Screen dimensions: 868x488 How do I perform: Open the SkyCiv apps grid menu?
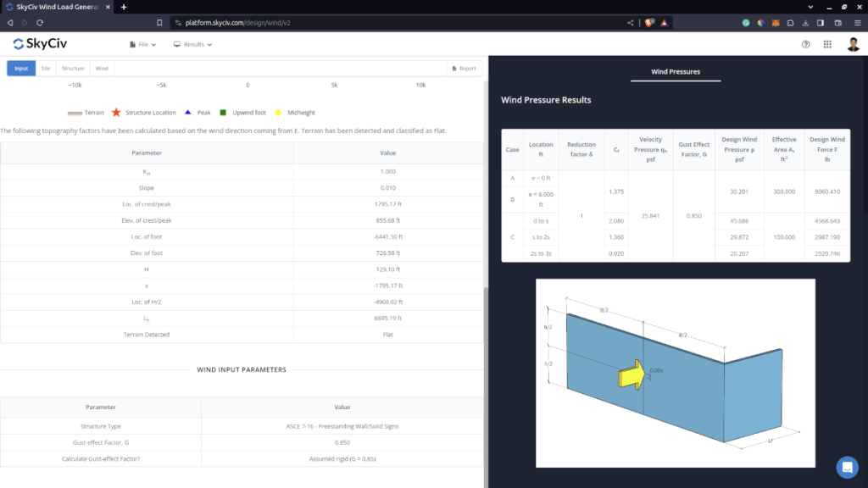pyautogui.click(x=827, y=44)
